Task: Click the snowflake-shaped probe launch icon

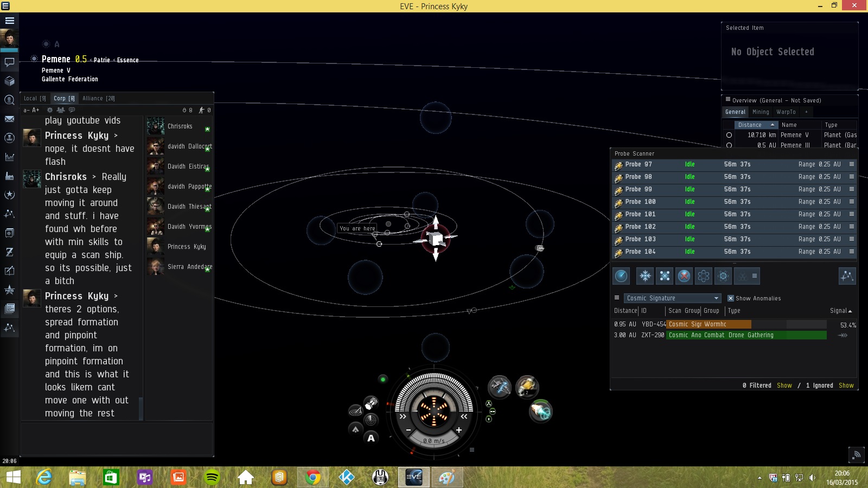Action: [x=645, y=276]
